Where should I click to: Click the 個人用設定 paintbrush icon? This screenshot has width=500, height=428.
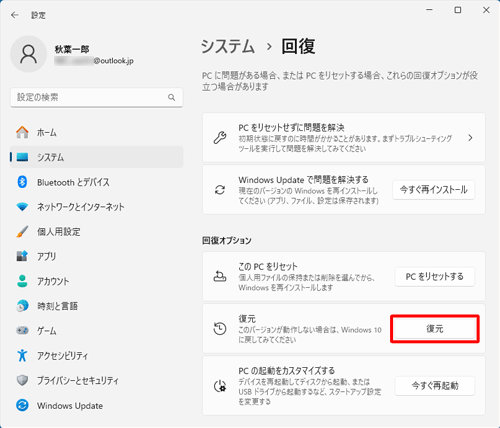22,231
